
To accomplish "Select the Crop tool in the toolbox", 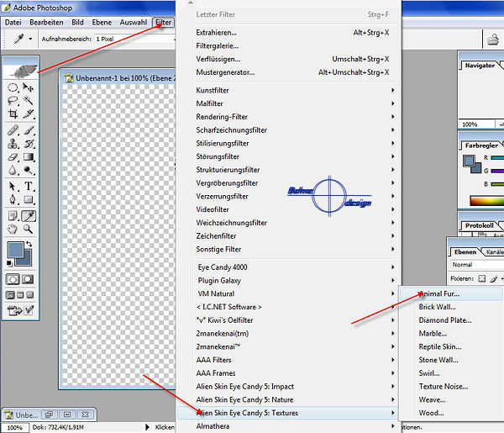I will click(x=13, y=114).
